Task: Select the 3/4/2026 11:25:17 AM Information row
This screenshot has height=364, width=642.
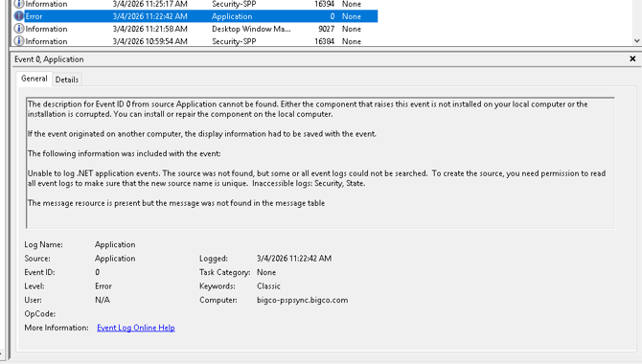Action: pos(195,4)
